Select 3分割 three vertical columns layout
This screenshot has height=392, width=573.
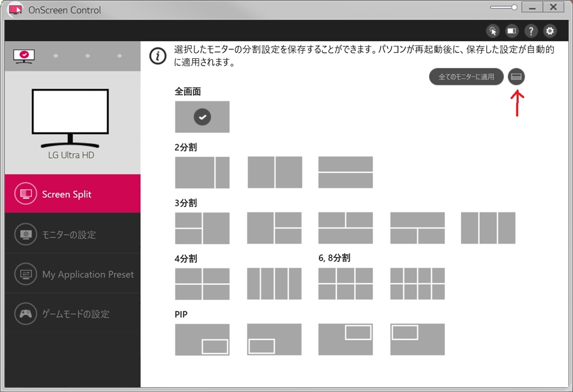pyautogui.click(x=488, y=228)
